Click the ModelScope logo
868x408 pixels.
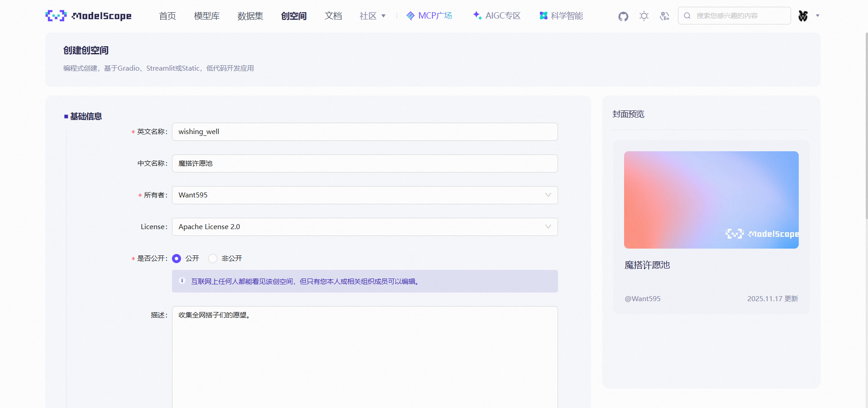tap(88, 16)
